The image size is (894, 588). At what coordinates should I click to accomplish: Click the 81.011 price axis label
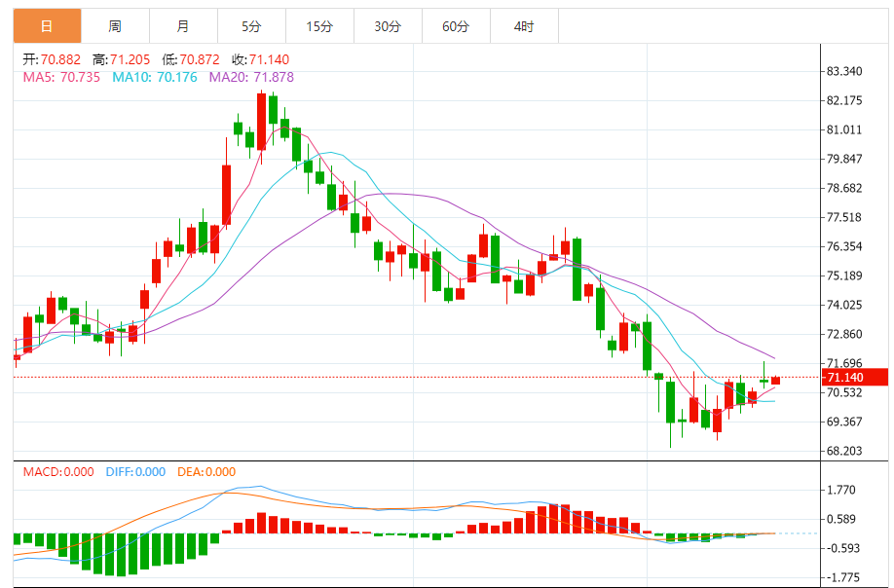coord(844,129)
